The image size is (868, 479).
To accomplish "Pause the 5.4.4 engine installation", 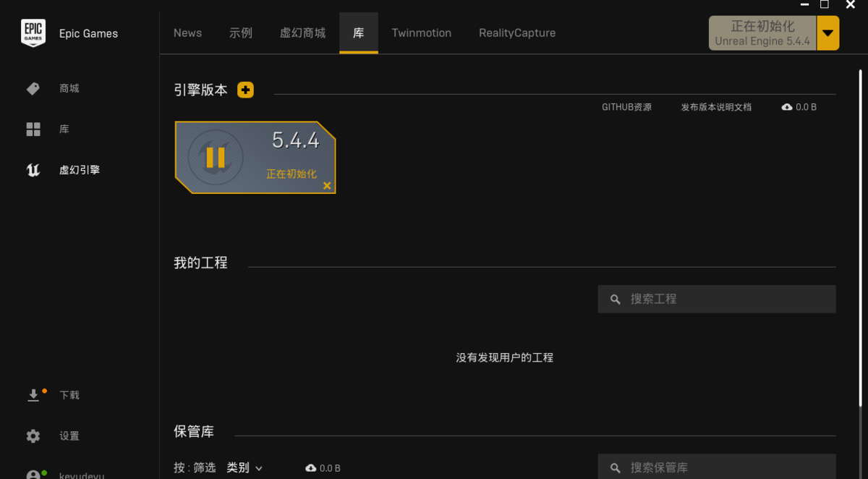I will pyautogui.click(x=216, y=157).
